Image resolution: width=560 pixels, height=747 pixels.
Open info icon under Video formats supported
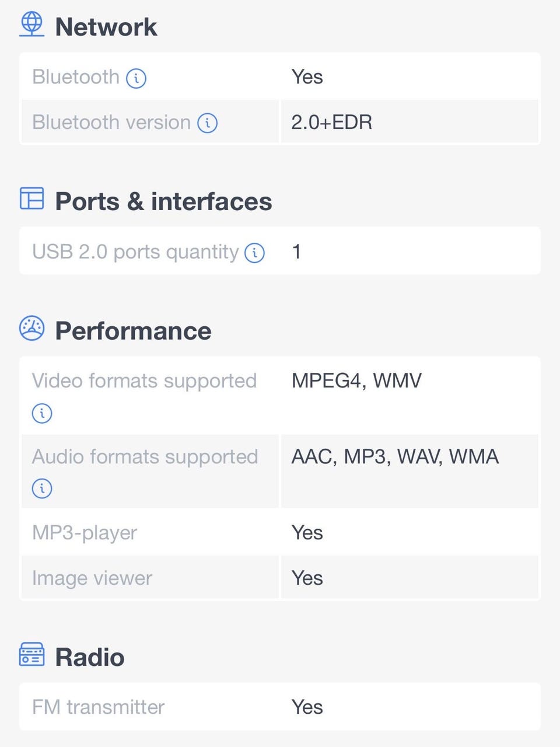(x=42, y=413)
